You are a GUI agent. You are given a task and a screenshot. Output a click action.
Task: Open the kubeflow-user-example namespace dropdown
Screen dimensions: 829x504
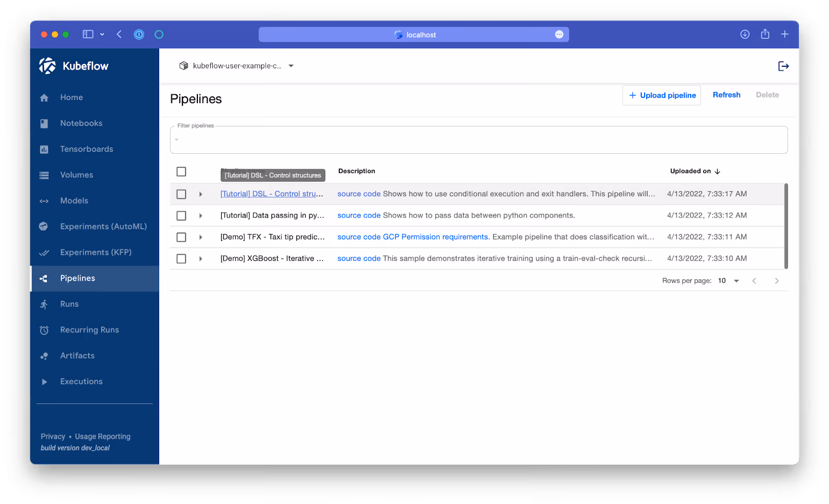237,66
